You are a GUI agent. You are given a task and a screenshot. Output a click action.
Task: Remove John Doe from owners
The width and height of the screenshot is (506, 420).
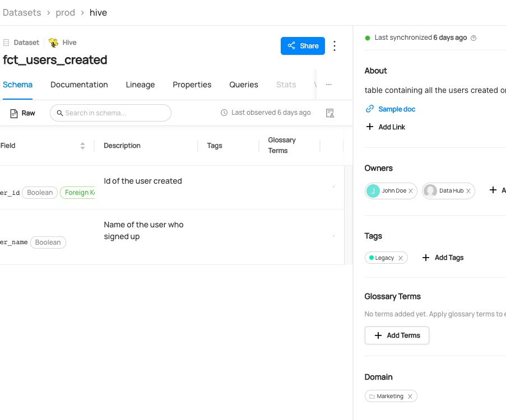(411, 191)
